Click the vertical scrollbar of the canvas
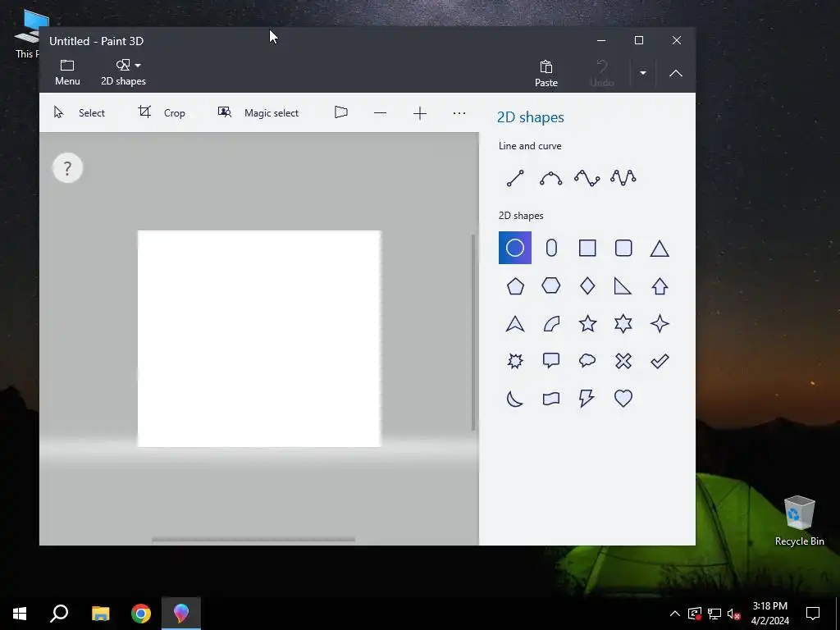Screen dimensions: 840x630 coord(473,332)
